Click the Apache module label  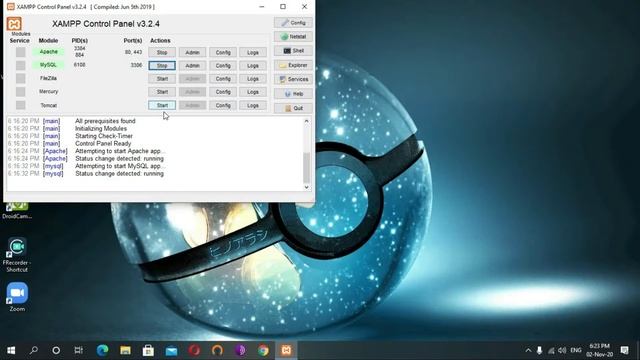(49, 52)
